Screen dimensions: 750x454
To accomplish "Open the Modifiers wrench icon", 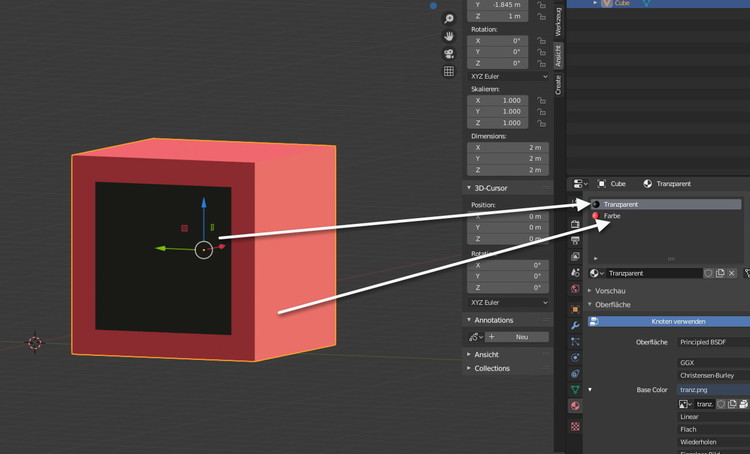I will pos(575,325).
